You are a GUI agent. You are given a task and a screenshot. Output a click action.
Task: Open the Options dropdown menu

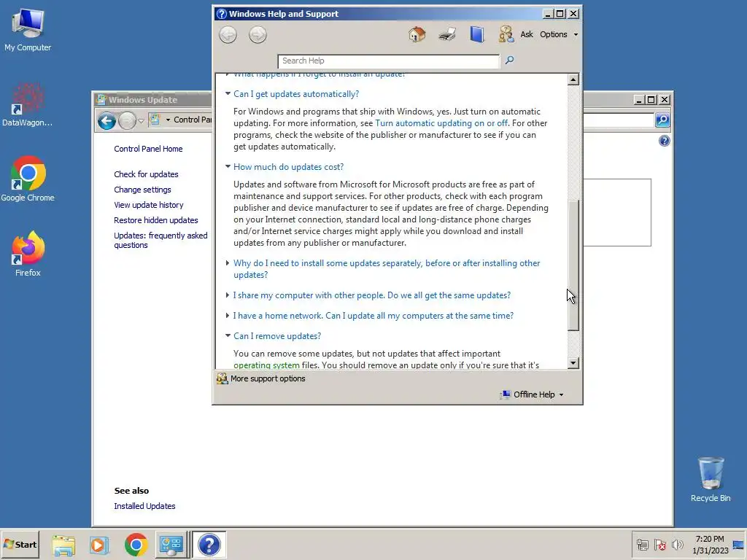tap(558, 34)
